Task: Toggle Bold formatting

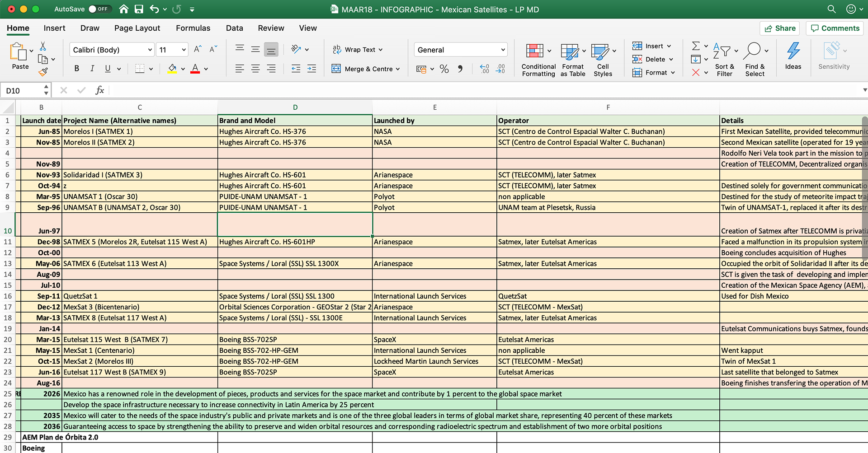Action: click(x=77, y=69)
